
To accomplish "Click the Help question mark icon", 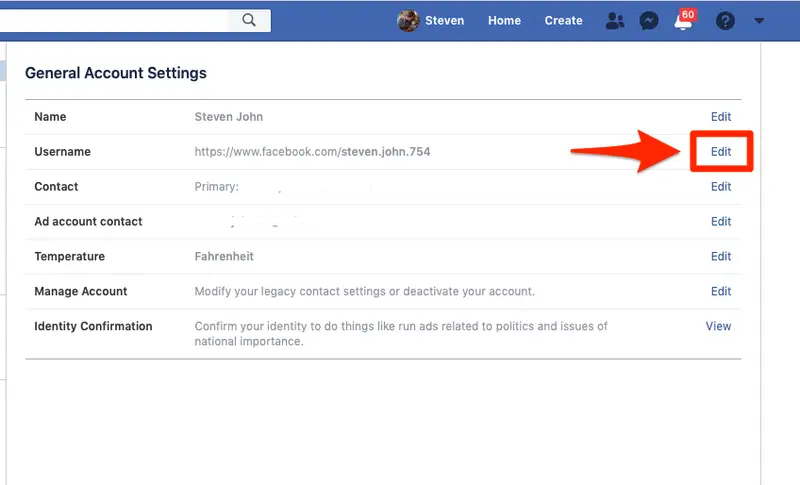I will pyautogui.click(x=725, y=21).
